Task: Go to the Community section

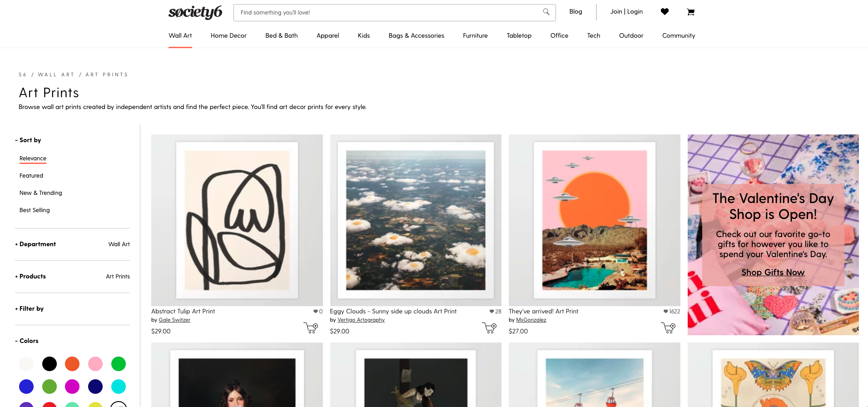Action: pyautogui.click(x=679, y=36)
